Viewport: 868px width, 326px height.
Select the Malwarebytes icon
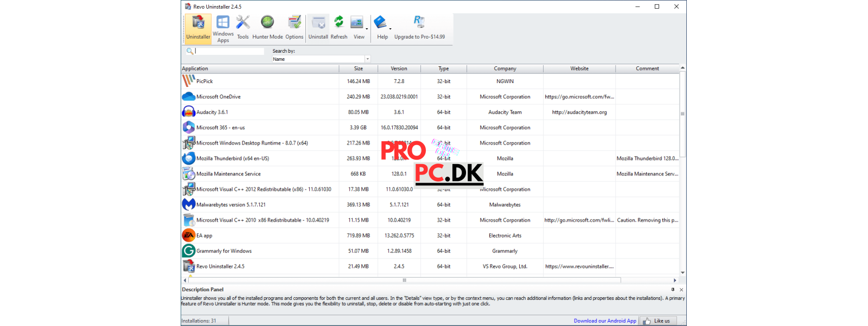[x=188, y=205]
